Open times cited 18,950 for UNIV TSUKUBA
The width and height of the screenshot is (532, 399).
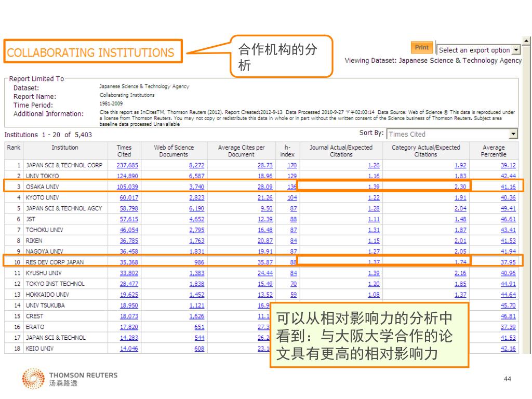point(129,305)
